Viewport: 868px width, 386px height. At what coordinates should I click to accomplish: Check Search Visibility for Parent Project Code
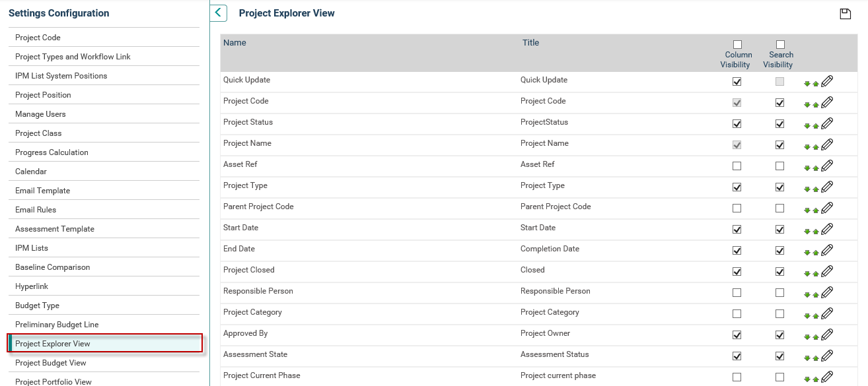(780, 209)
